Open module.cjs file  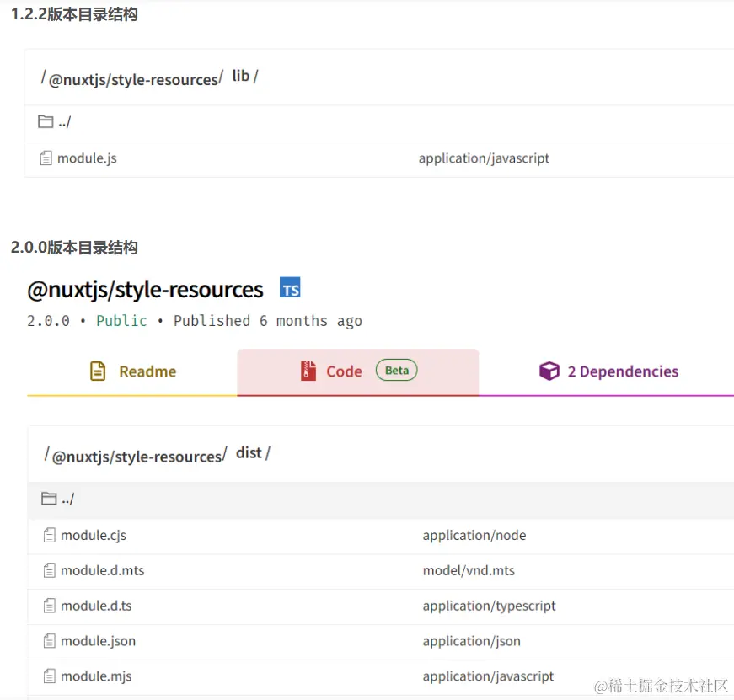(94, 535)
